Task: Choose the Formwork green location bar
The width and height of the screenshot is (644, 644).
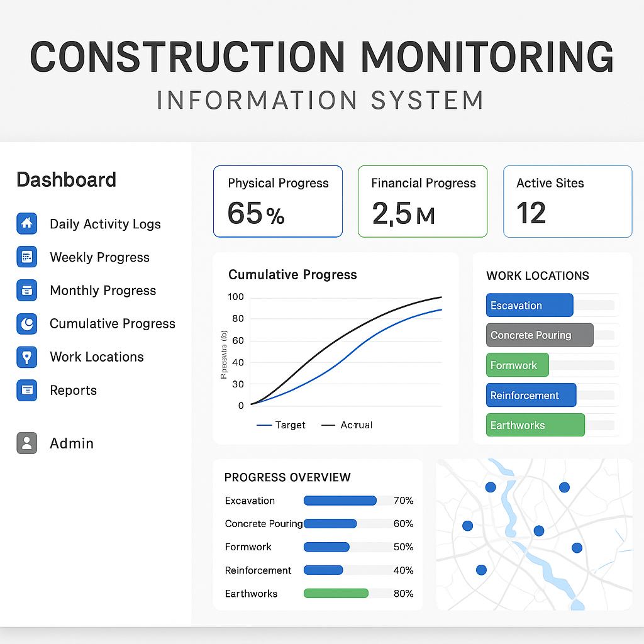Action: pyautogui.click(x=517, y=365)
